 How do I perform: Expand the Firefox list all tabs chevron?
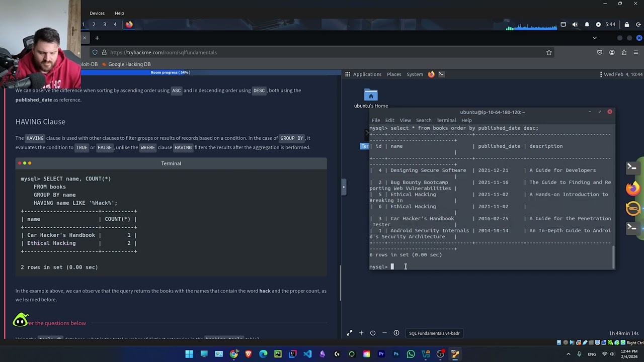595,38
